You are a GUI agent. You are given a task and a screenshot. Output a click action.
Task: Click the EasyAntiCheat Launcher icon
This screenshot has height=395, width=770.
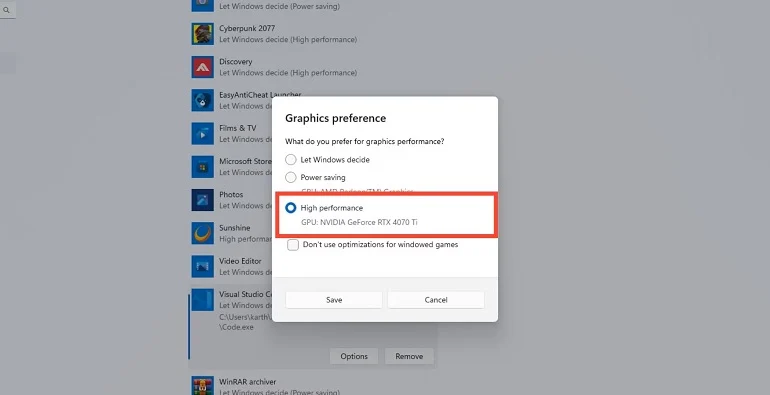tap(202, 100)
